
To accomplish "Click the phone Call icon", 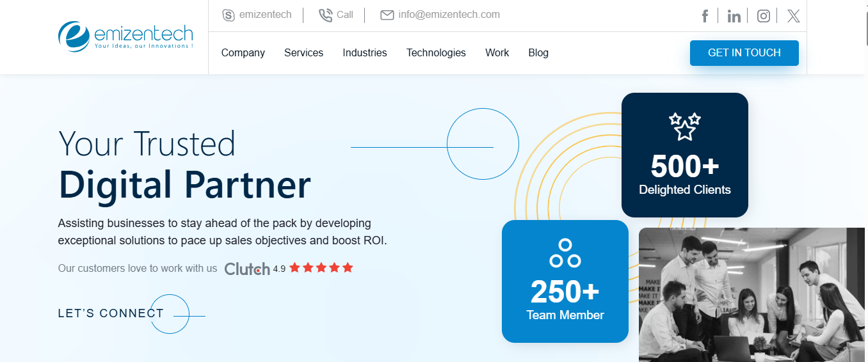I will (325, 15).
